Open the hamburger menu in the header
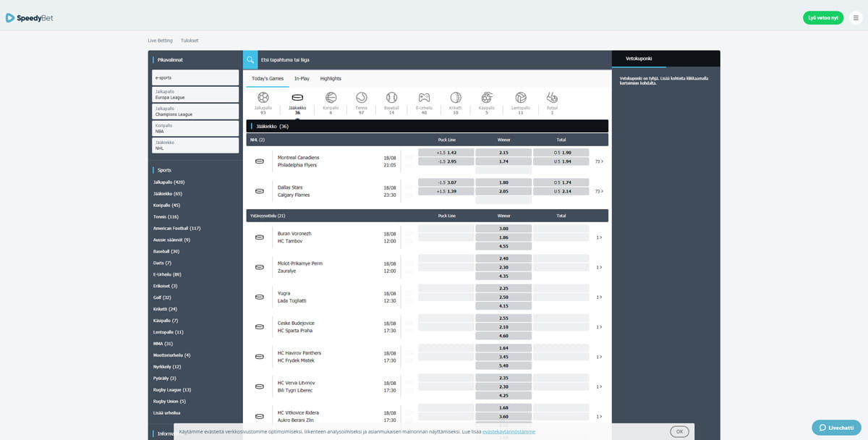Screen dimensions: 868x440 tap(856, 17)
